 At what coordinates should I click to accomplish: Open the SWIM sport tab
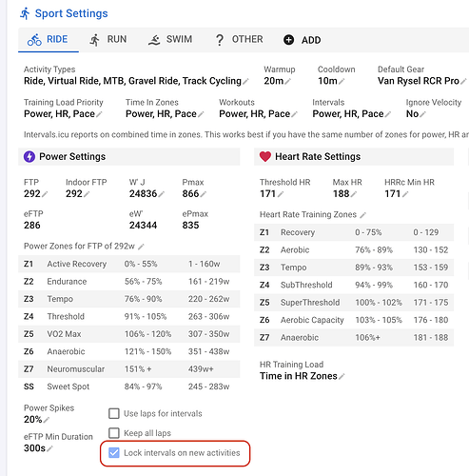pos(170,40)
